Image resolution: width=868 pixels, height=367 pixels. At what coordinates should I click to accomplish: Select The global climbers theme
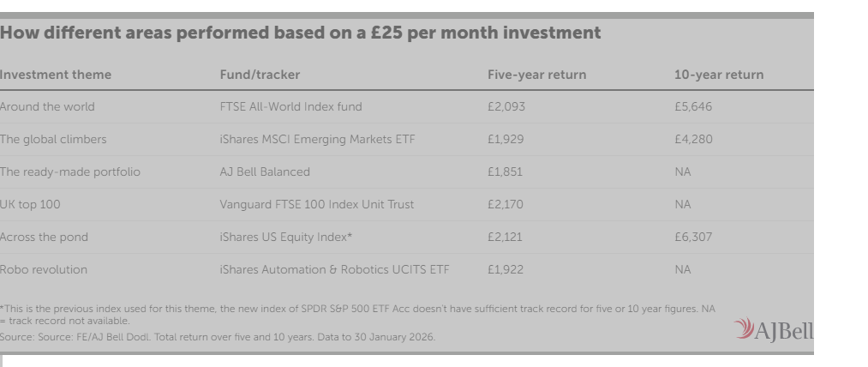pos(53,139)
